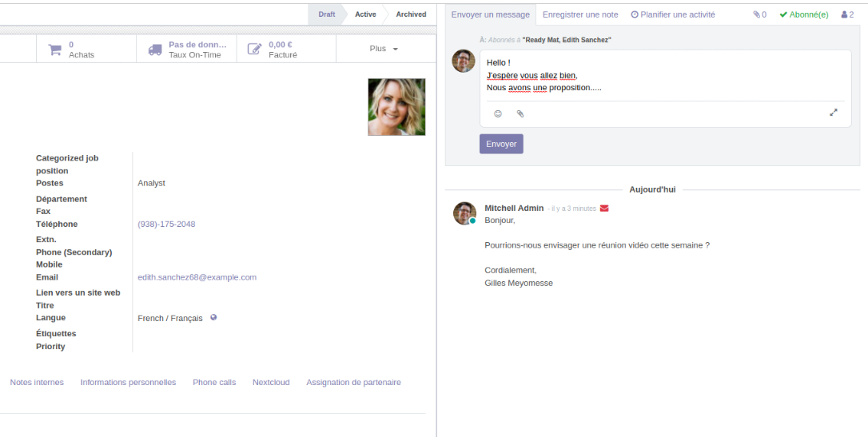Click the Département field label

coord(62,199)
